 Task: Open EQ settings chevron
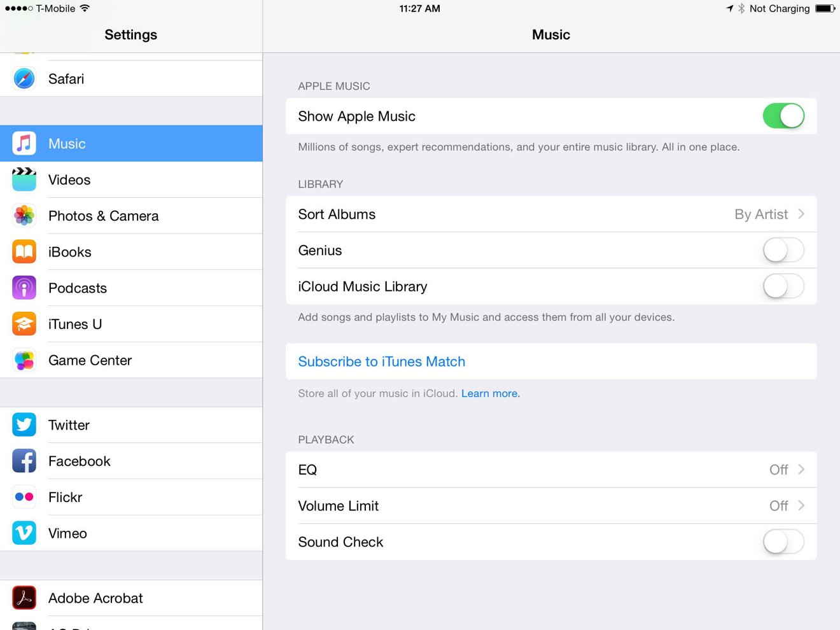801,470
